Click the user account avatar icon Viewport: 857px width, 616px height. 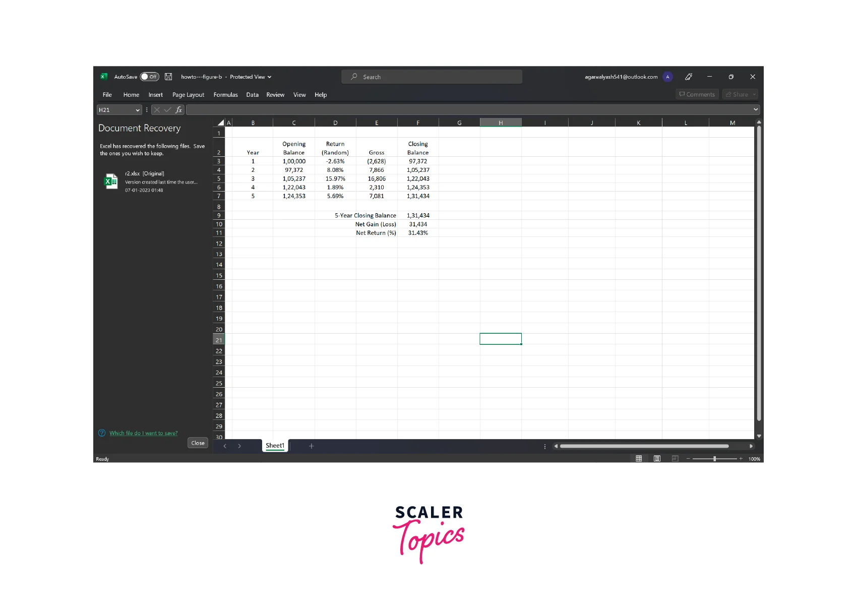click(667, 77)
